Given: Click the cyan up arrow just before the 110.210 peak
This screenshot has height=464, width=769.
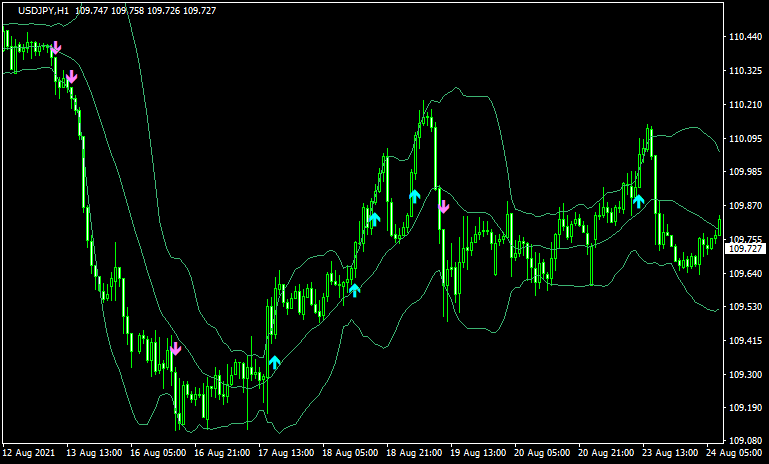Looking at the screenshot, I should click(x=414, y=195).
